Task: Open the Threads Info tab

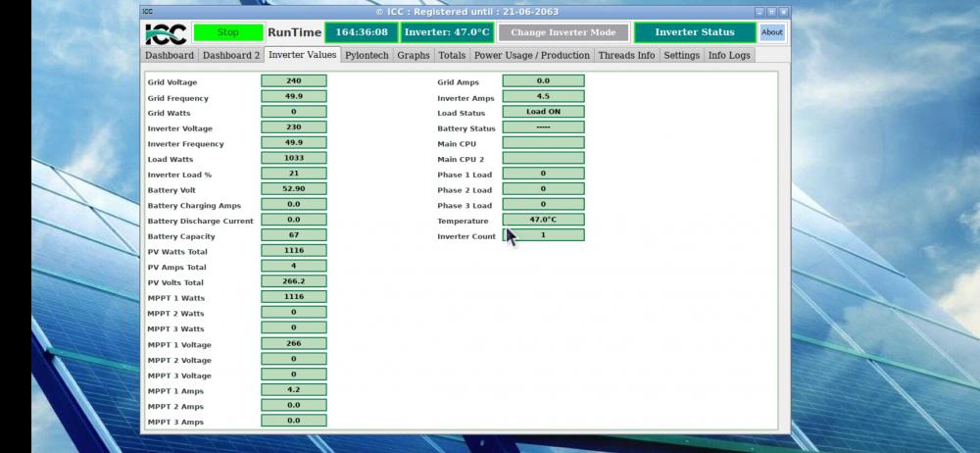Action: click(x=627, y=55)
